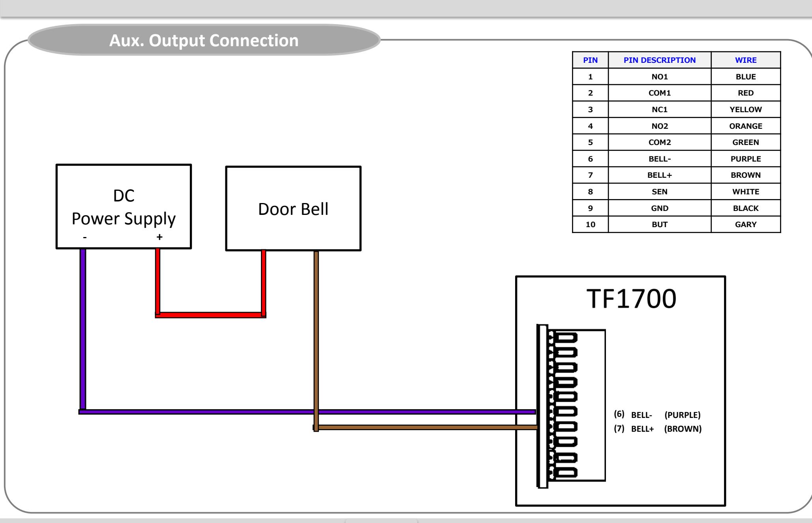Viewport: 812px width, 523px height.
Task: Select the NC1 table cell
Action: [660, 109]
